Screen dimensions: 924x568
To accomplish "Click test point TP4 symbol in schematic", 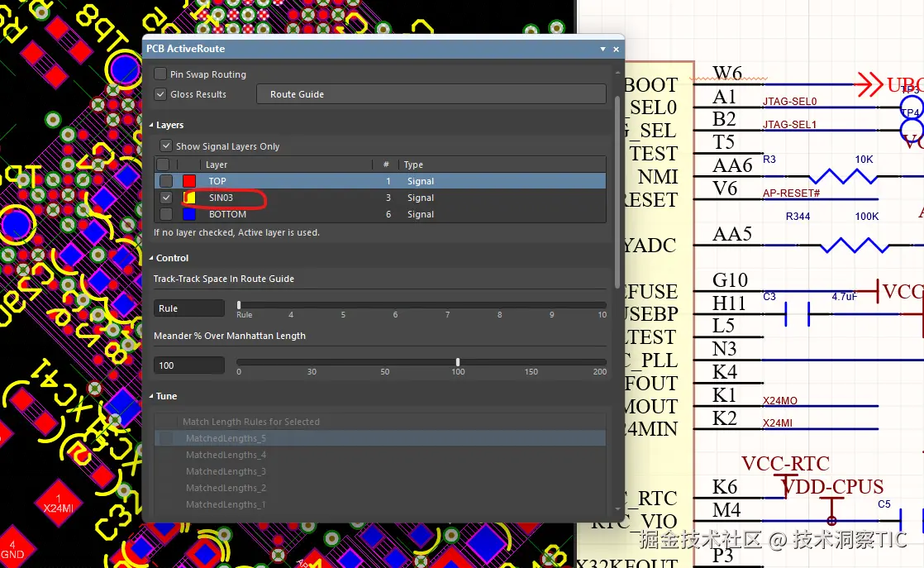I will coord(912,129).
